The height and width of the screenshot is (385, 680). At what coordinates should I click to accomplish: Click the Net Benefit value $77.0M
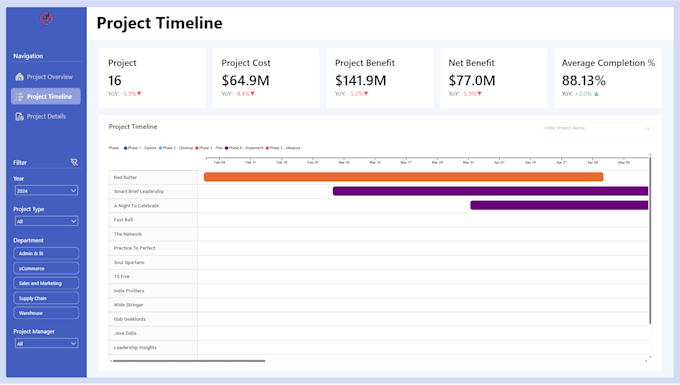coord(472,81)
